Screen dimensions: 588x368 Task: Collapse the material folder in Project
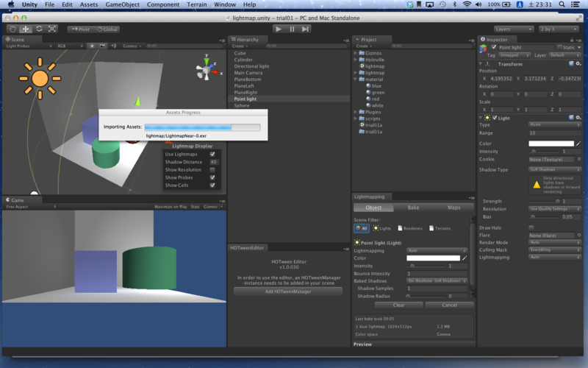(356, 79)
